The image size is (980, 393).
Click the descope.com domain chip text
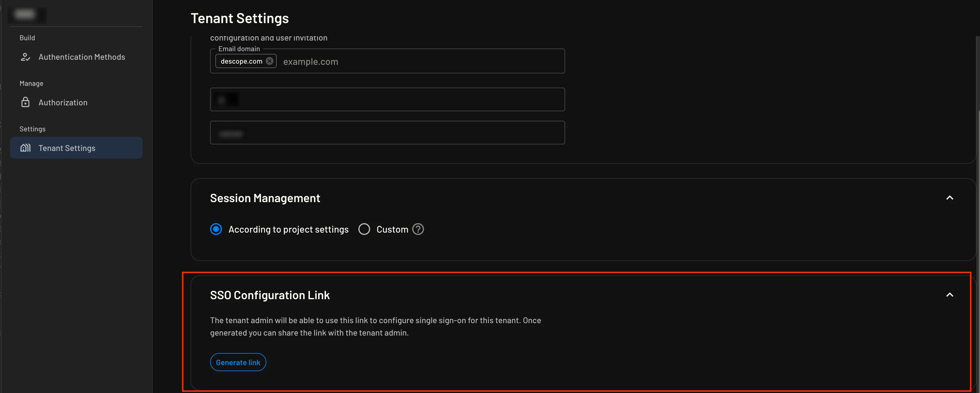pos(241,61)
